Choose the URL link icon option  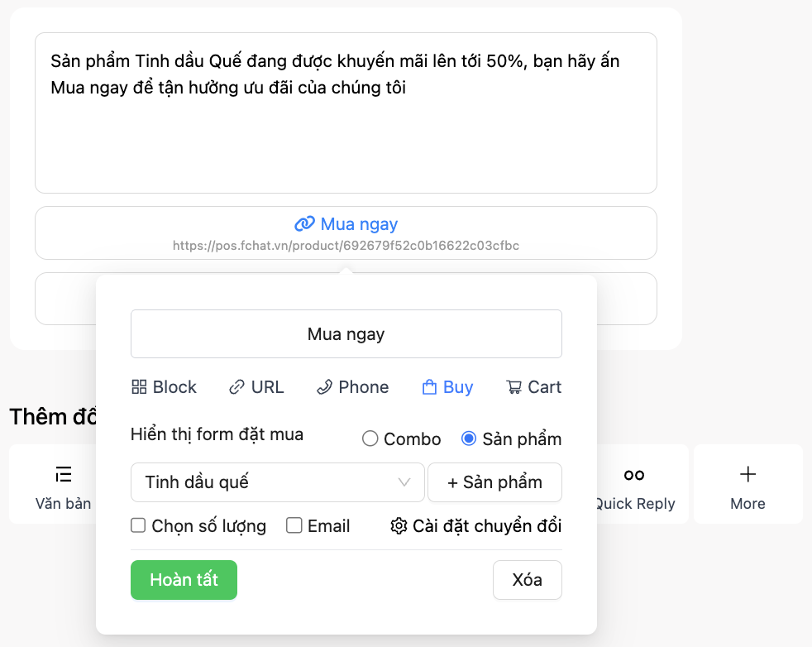point(237,387)
